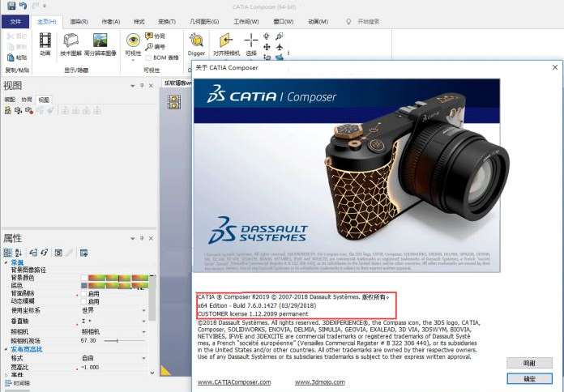Click the 动画 (Animation) filmstrip icon
Screen dimensions: 564x392
[45, 41]
